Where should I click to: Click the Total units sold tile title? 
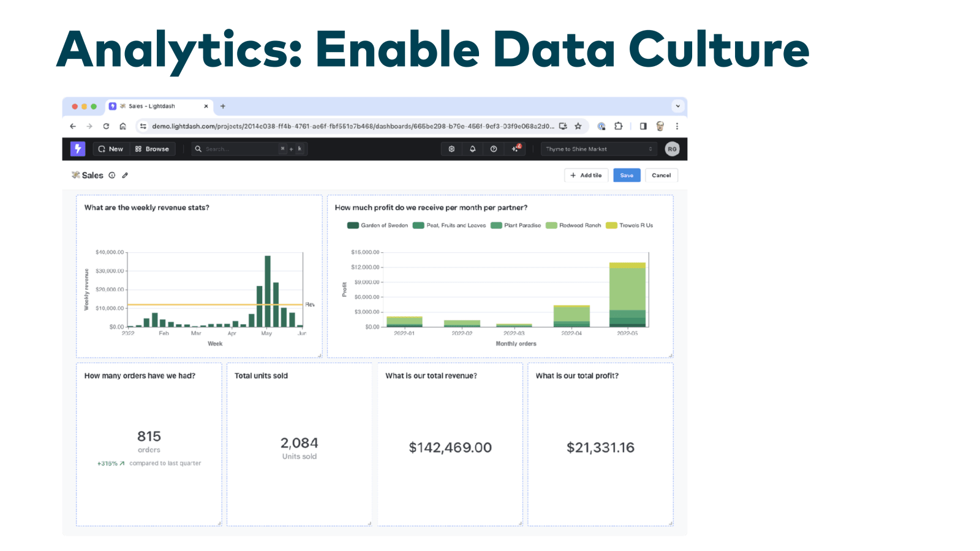261,376
